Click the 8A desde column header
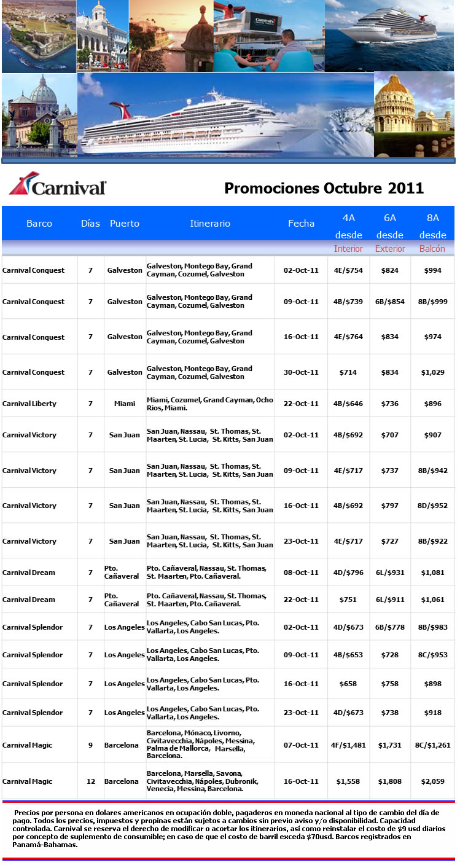Screen dimensions: 460x868 pyautogui.click(x=433, y=226)
